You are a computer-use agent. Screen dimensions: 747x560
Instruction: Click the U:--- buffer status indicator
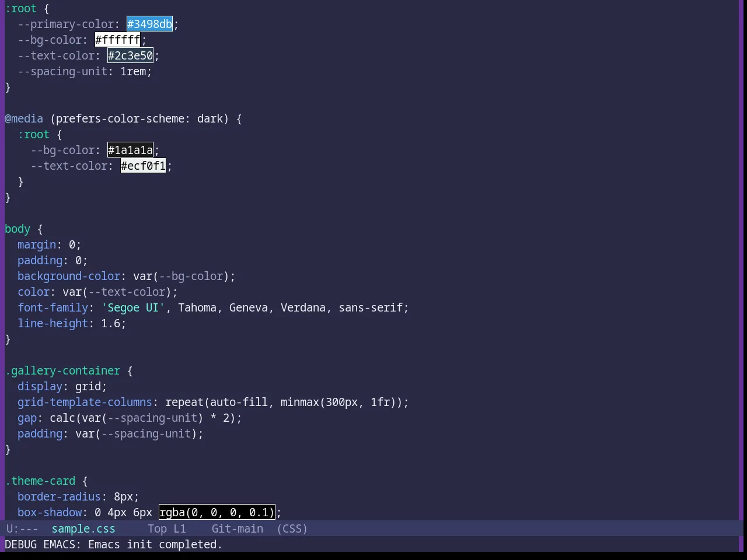tap(22, 528)
